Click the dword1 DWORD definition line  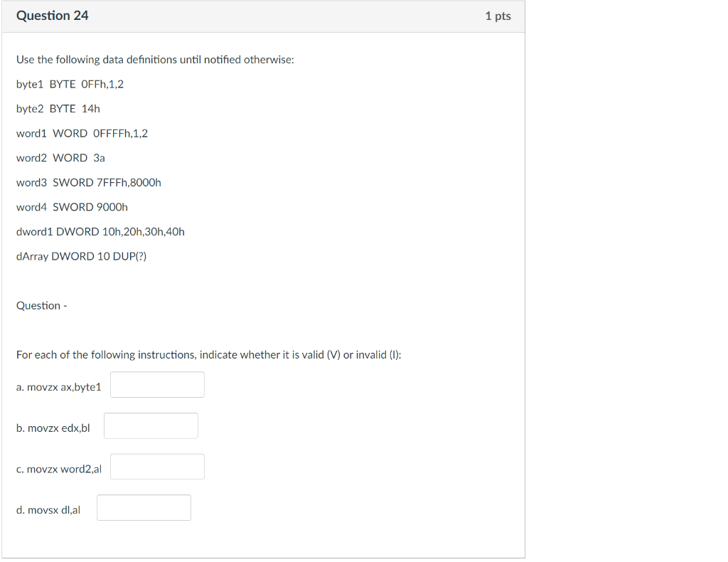(100, 231)
